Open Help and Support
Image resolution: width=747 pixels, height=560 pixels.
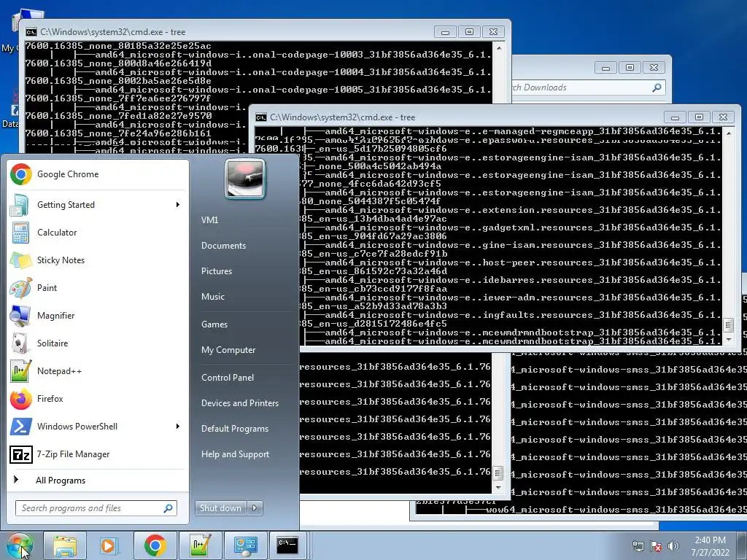235,454
